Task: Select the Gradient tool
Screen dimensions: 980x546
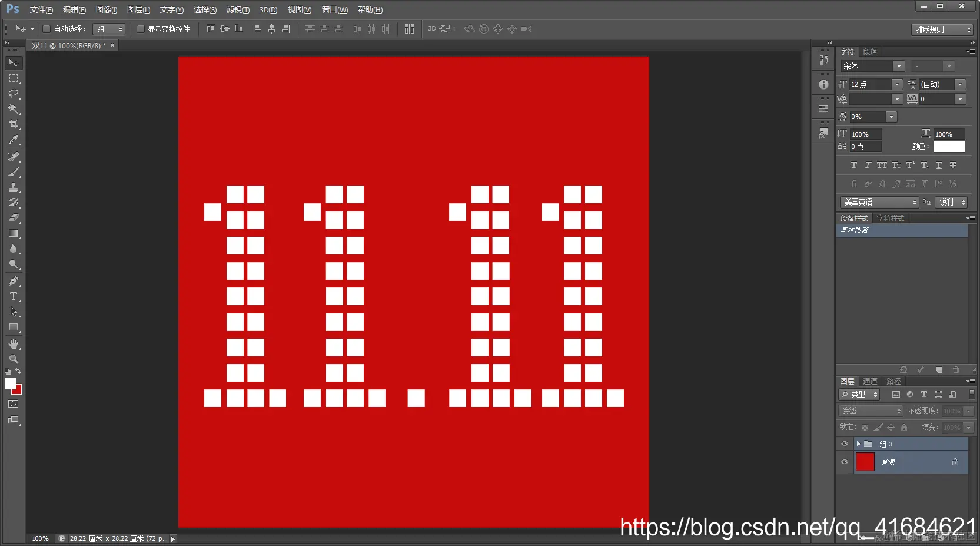Action: 14,233
